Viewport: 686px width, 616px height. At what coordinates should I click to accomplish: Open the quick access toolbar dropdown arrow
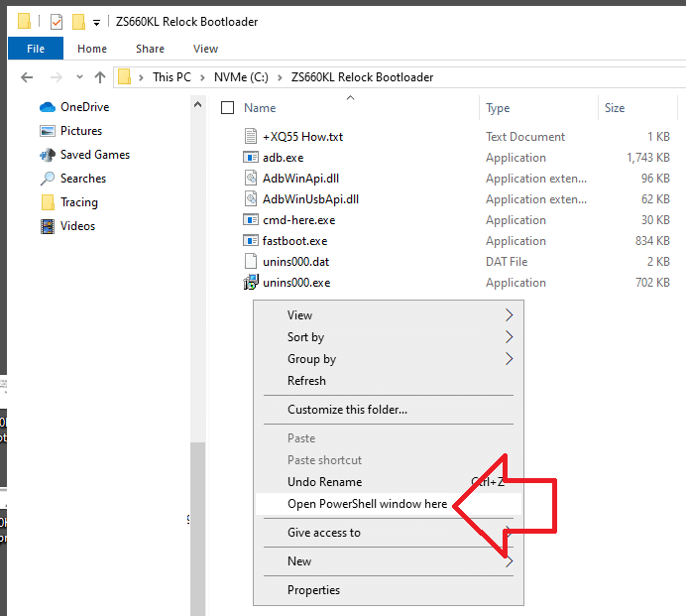[96, 23]
